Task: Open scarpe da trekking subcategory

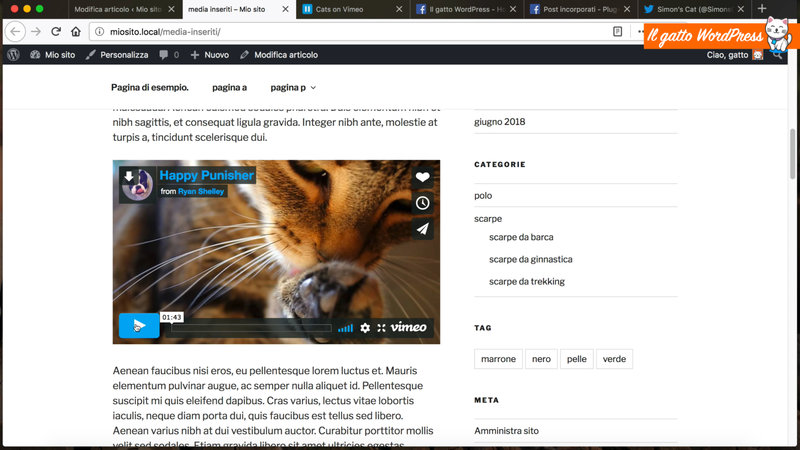Action: coord(527,281)
